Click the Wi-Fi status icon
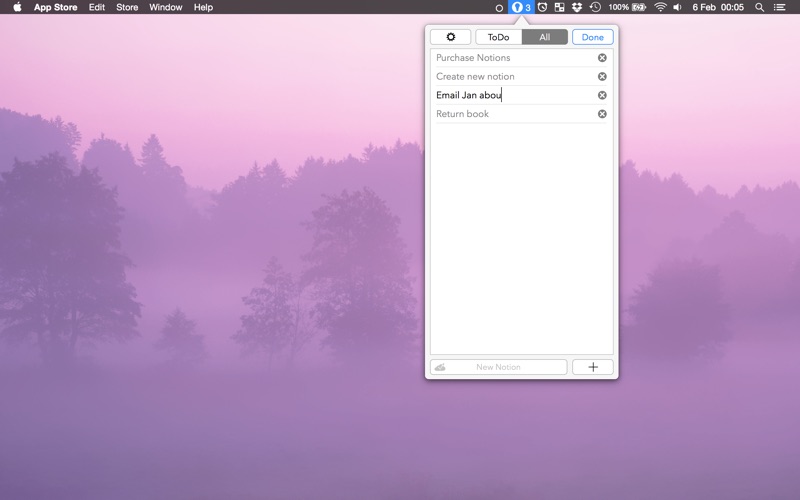800x500 pixels. (659, 7)
